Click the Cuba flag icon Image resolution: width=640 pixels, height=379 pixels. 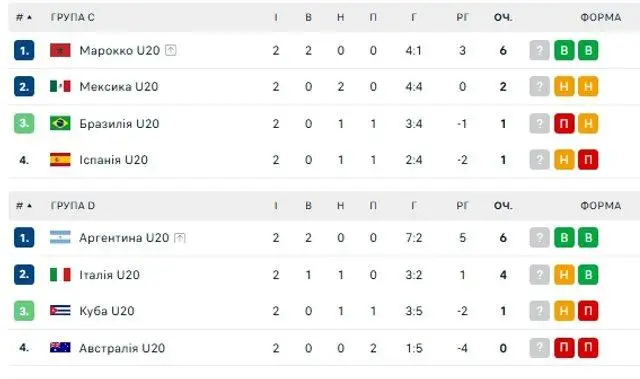pyautogui.click(x=60, y=310)
